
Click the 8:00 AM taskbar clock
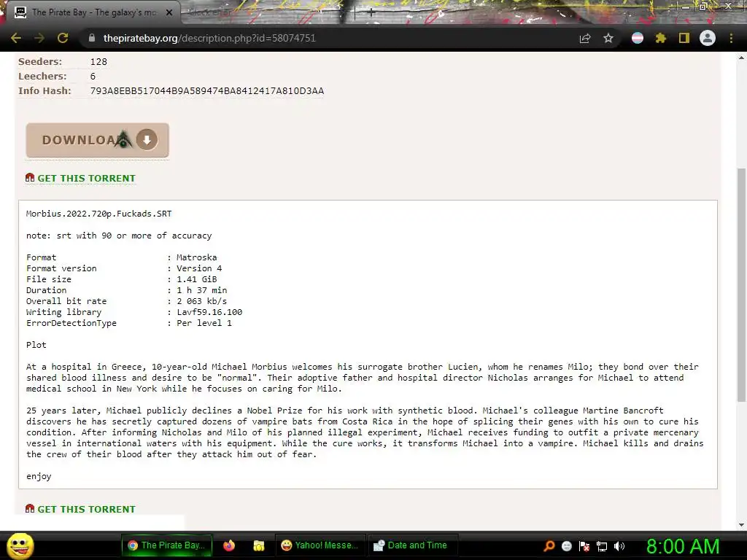[x=683, y=545]
